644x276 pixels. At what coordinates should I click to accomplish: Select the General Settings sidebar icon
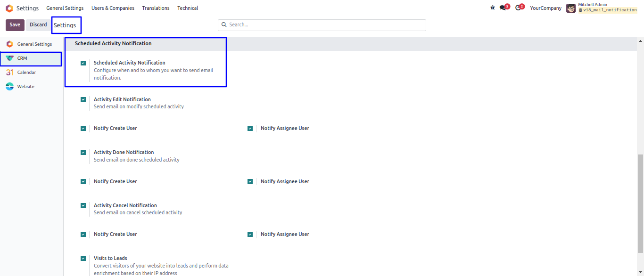point(9,44)
